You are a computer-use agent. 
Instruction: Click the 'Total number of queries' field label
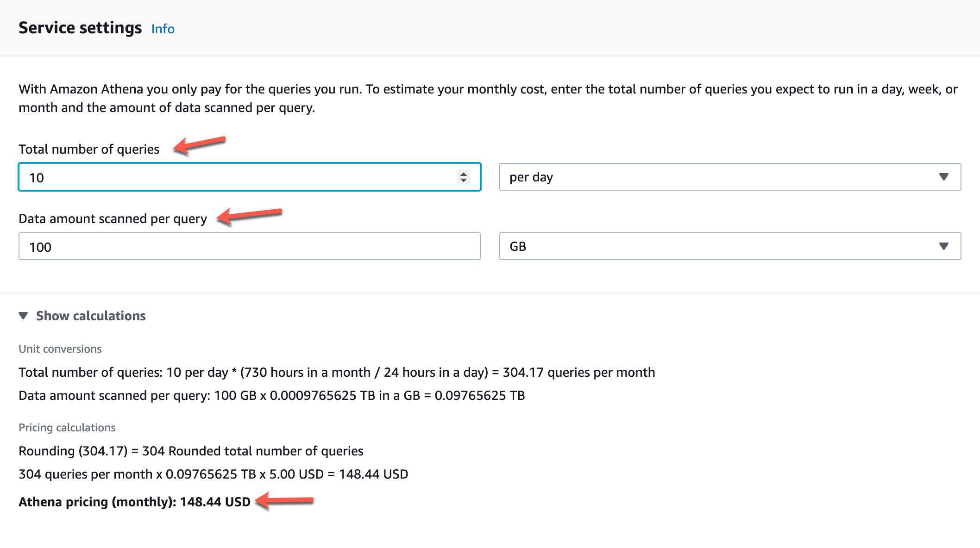coord(89,149)
